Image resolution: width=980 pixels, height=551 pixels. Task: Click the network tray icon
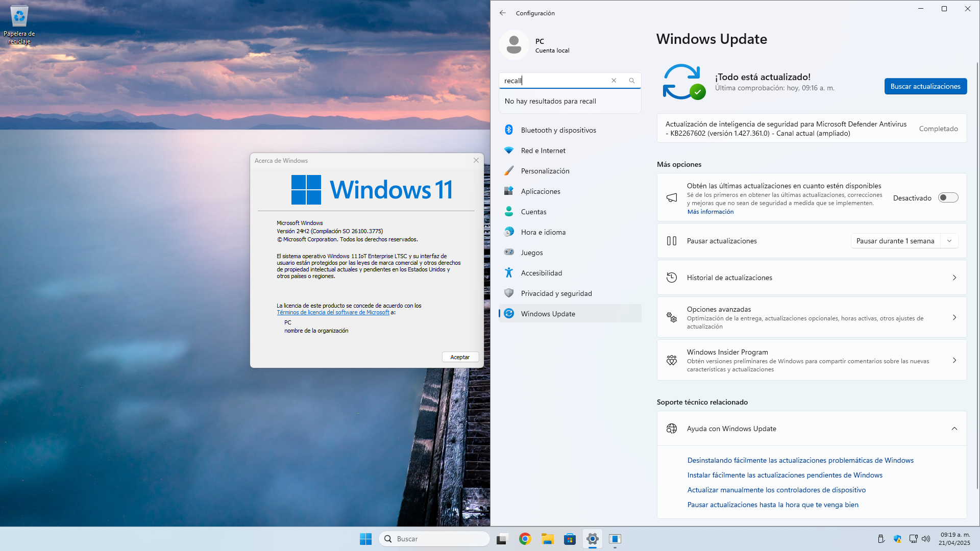click(x=913, y=539)
